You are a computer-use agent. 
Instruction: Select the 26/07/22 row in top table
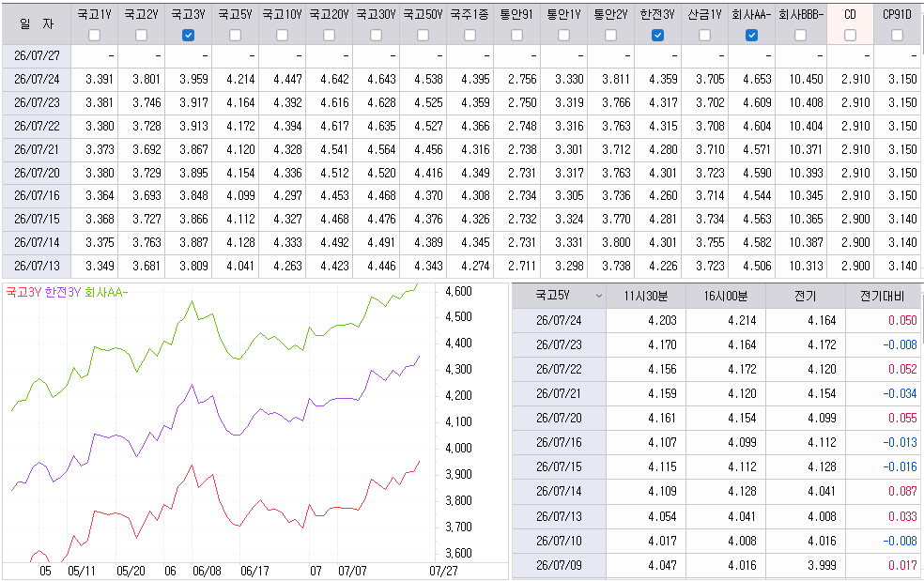pyautogui.click(x=463, y=126)
